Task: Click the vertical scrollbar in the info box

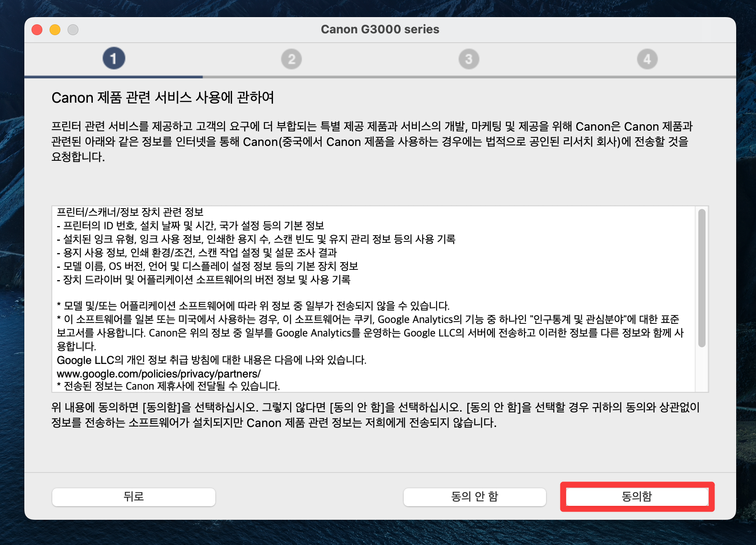Action: click(x=701, y=278)
